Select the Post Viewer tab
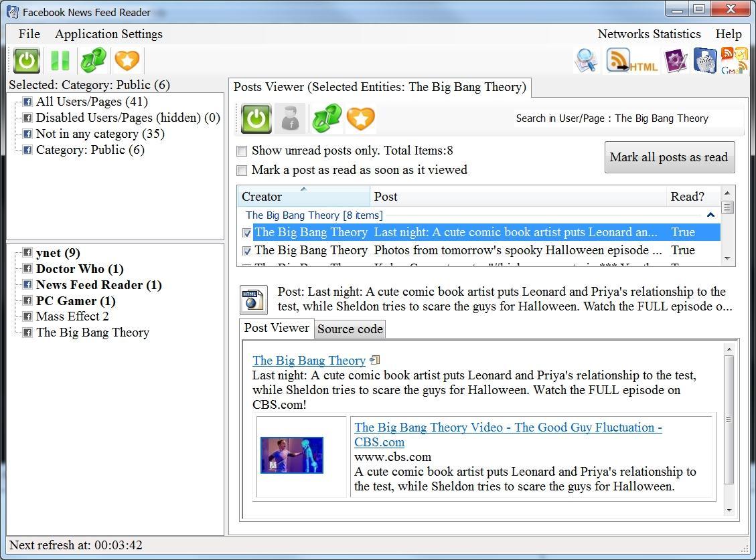Screen dimensions: 756x560 (277, 328)
